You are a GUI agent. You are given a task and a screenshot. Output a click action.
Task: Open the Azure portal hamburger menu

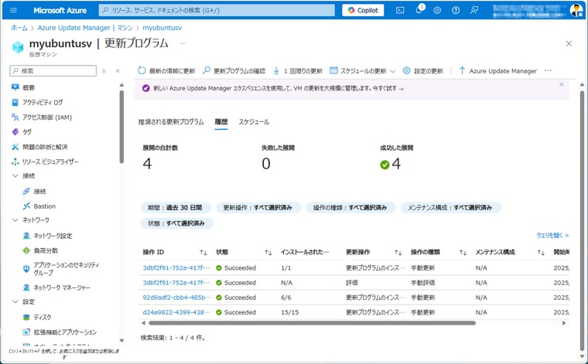[13, 10]
